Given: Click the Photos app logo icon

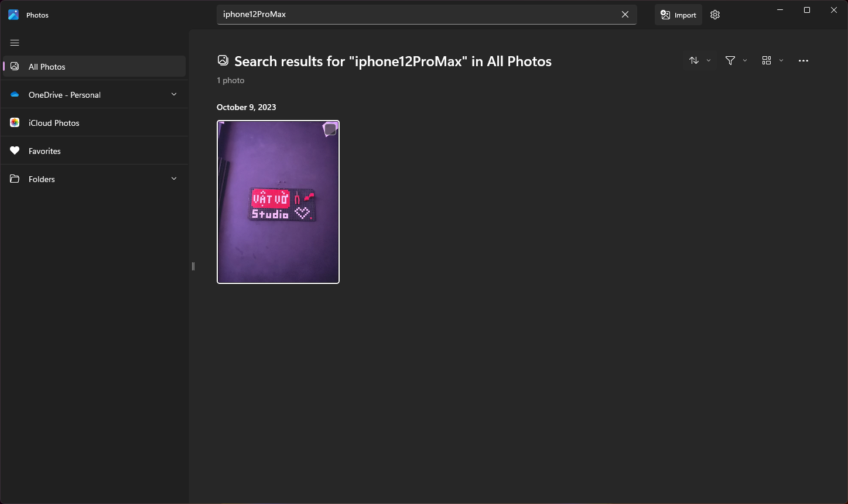Looking at the screenshot, I should pyautogui.click(x=13, y=15).
